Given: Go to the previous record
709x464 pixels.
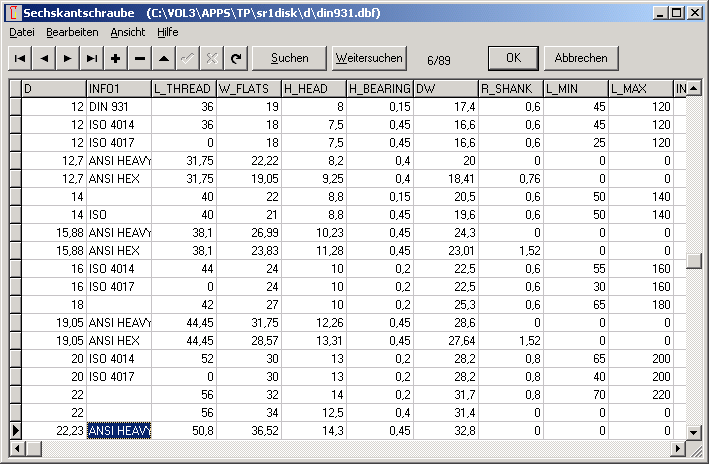Looking at the screenshot, I should 45,58.
